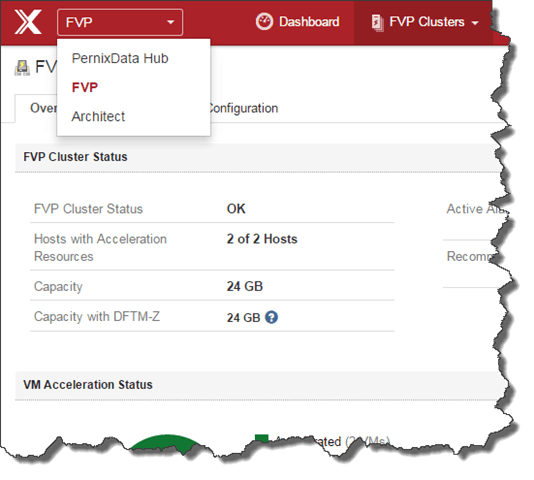Choose FVP in the open dropdown list
Image resolution: width=534 pixels, height=480 pixels.
(85, 88)
